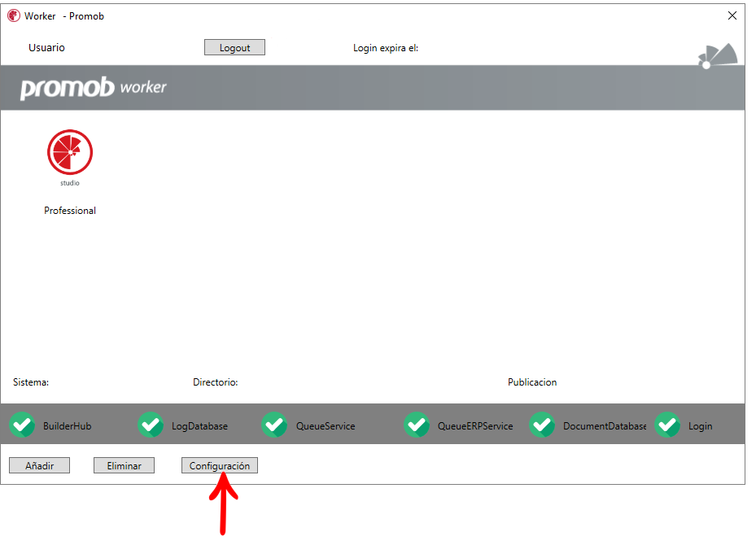Click the Logout button
Screen dimensions: 756x545
[x=235, y=47]
